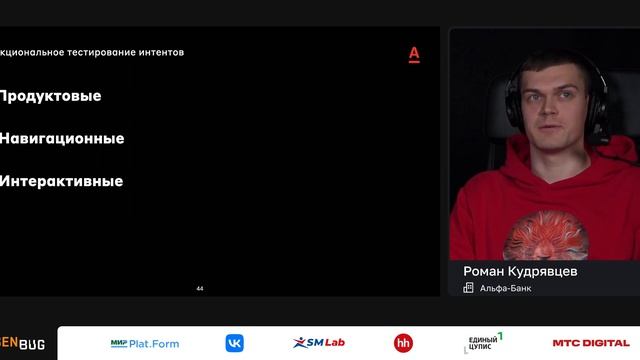The width and height of the screenshot is (640, 360).
Task: Click the Единый ЦУПИС logo
Action: pyautogui.click(x=484, y=342)
